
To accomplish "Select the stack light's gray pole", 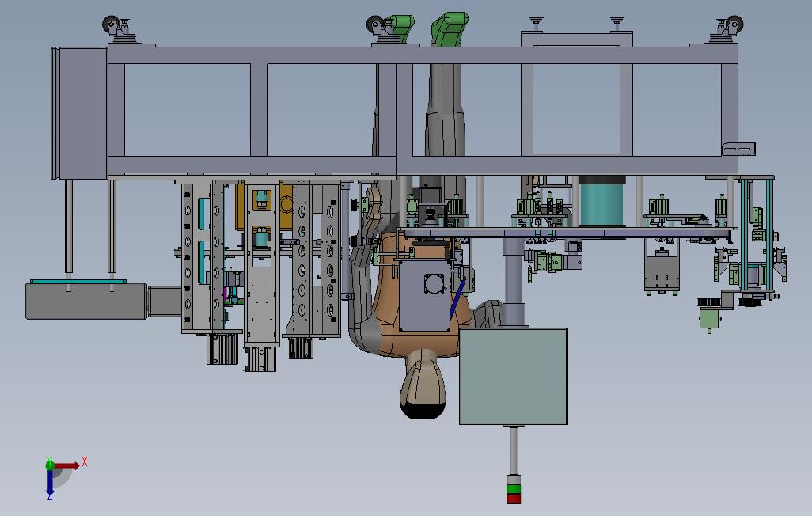I will pos(513,450).
